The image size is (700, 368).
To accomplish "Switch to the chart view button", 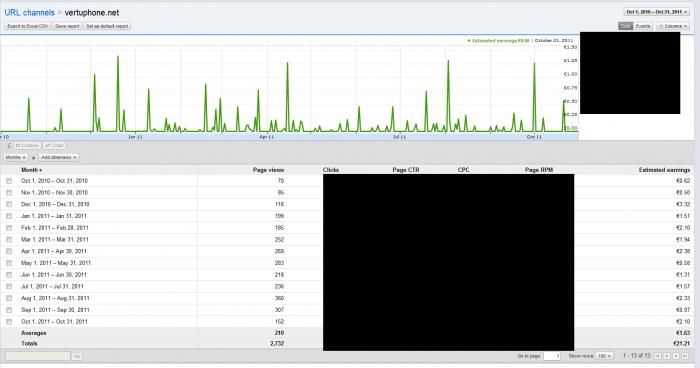I will 54,146.
